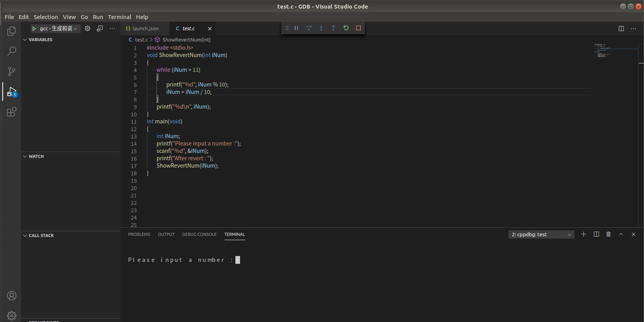
Task: Click Step Over in debug toolbar
Action: coord(309,28)
